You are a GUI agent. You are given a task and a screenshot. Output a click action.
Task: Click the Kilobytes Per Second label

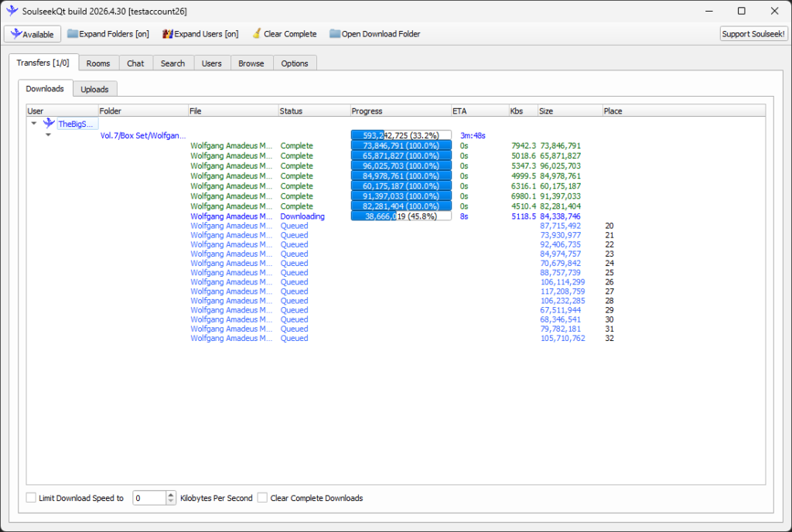click(217, 498)
